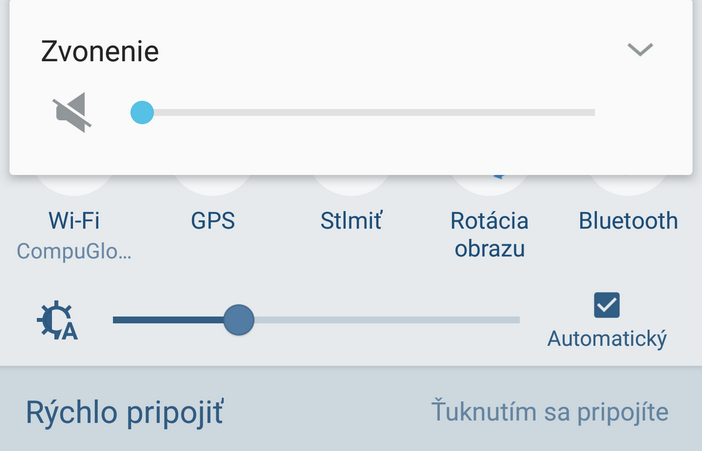Tap the Ťuknutím sa pripojíte text
Screen dimensions: 702x451
click(550, 412)
